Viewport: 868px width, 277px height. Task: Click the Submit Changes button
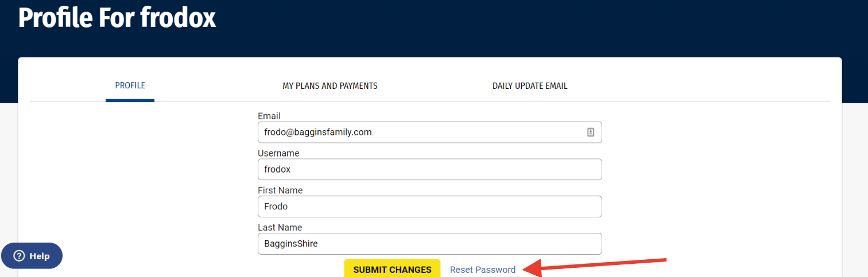pos(392,269)
